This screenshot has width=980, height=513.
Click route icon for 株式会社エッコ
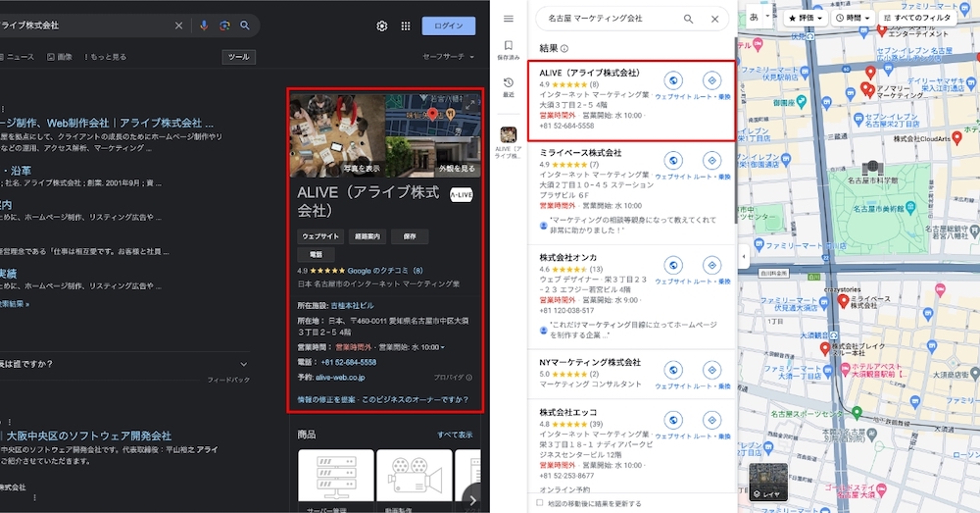[x=711, y=420]
